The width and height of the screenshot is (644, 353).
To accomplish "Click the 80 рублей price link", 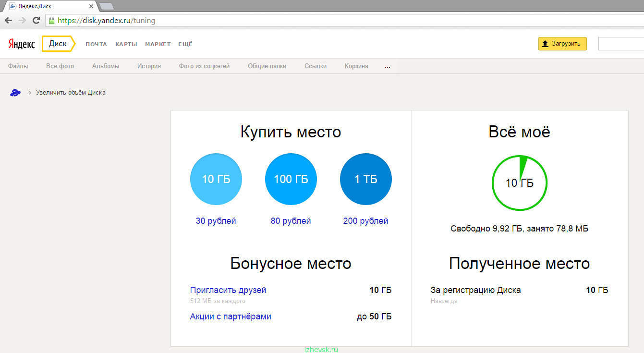I will point(291,221).
